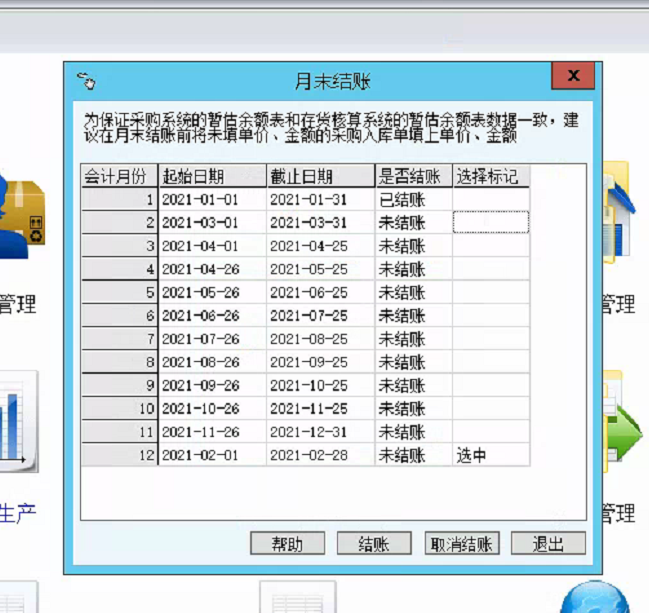This screenshot has height=613, width=649.
Task: Click end date 2021-08-25
Action: [x=321, y=339]
